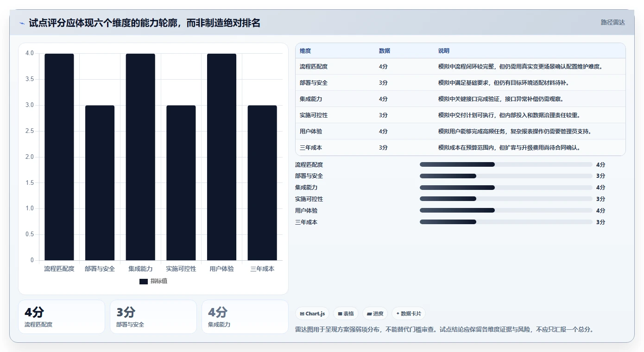Click the 流程匹配度 progress bar
The height and width of the screenshot is (352, 644).
point(506,164)
